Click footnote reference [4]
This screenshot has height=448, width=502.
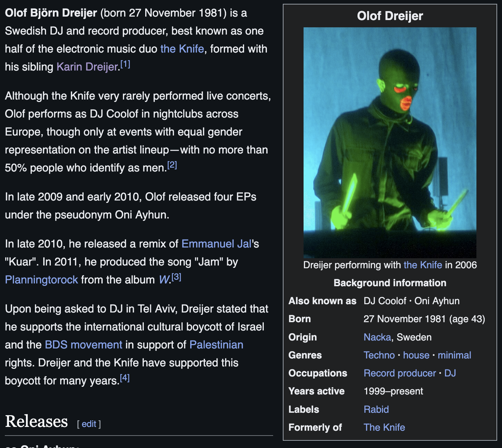(124, 377)
